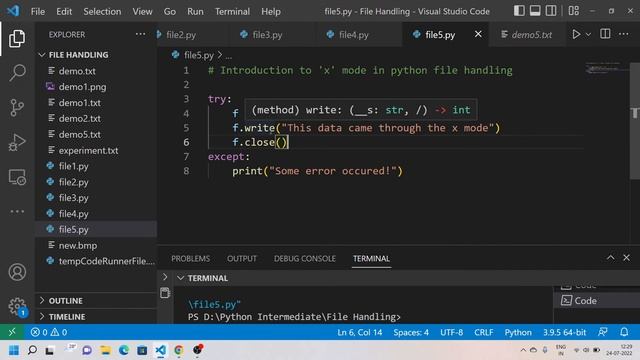Open the Selection menu
This screenshot has height=360, width=640.
point(102,11)
